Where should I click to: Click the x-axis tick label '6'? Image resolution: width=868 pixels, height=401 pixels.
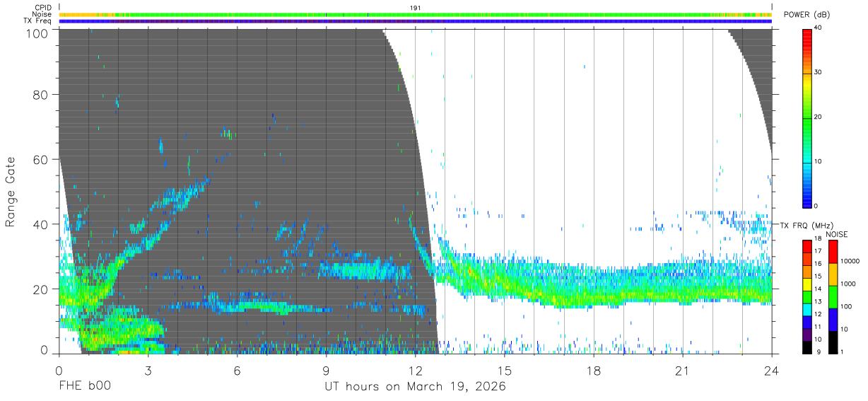click(237, 371)
